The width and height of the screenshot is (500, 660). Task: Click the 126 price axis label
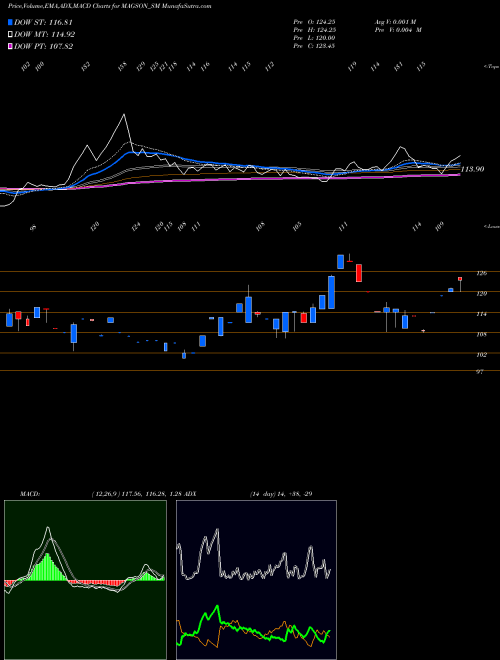(481, 273)
